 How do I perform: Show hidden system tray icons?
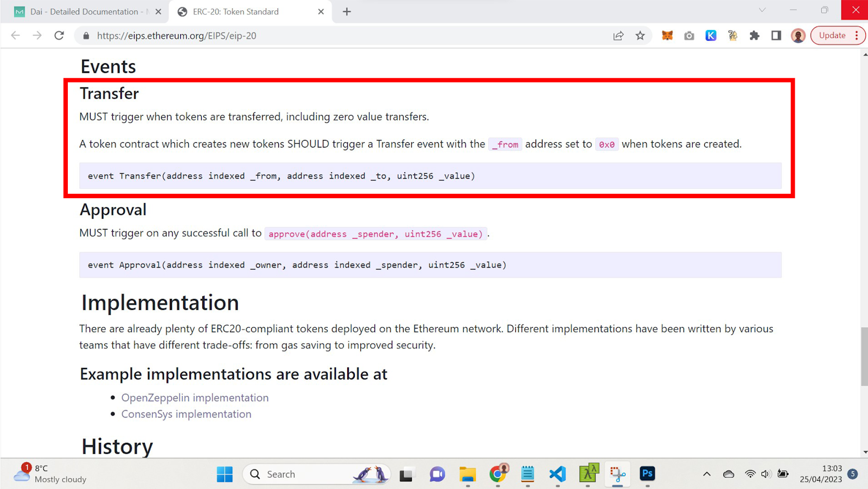point(706,474)
